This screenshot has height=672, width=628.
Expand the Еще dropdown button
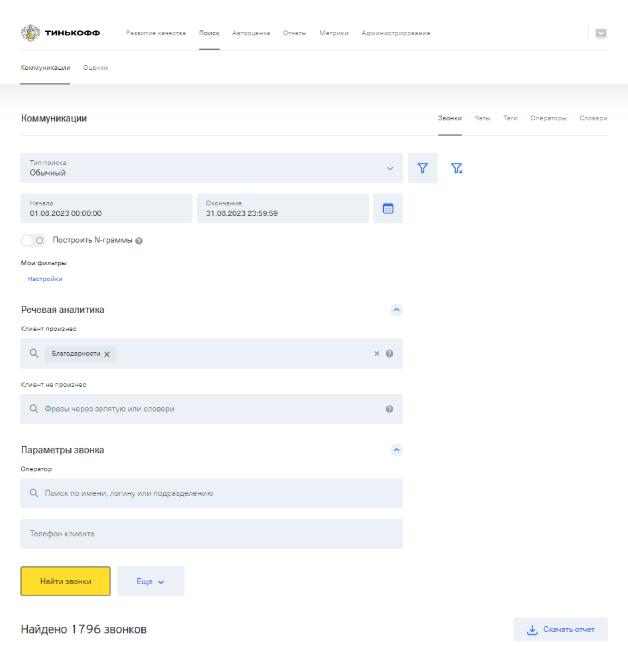pos(151,581)
